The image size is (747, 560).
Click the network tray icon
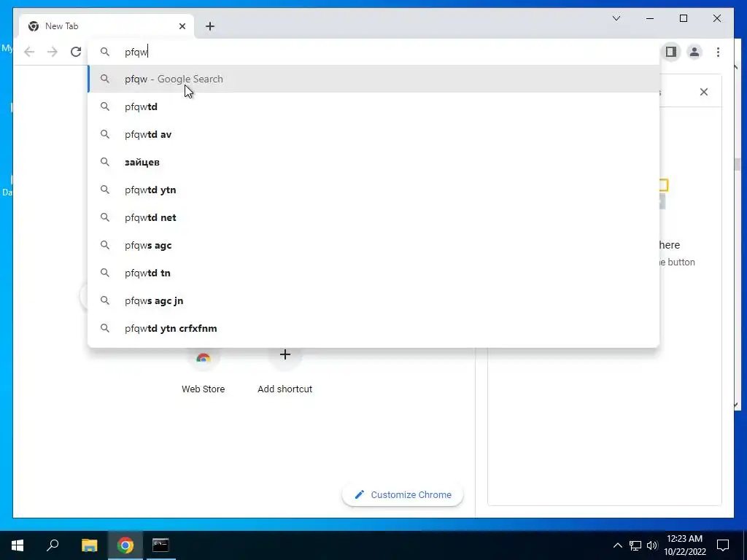point(635,545)
